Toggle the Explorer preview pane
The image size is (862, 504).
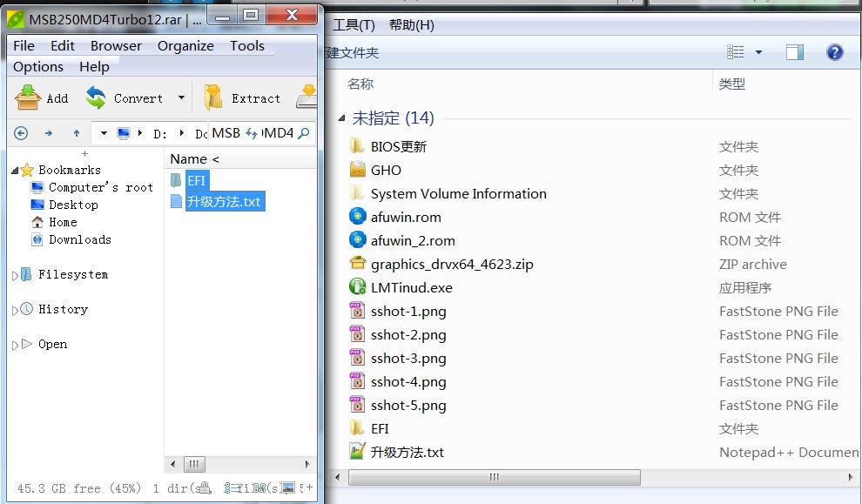[794, 52]
